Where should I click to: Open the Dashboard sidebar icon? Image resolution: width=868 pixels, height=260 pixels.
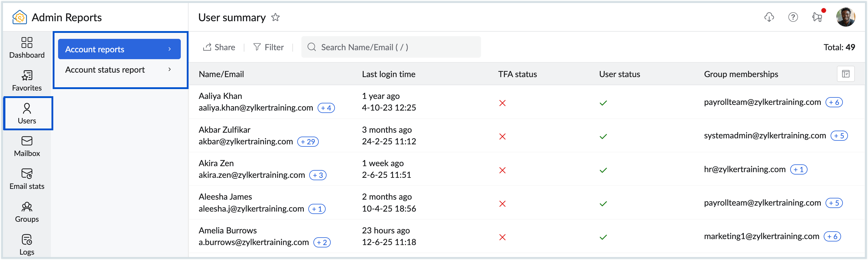click(x=27, y=47)
